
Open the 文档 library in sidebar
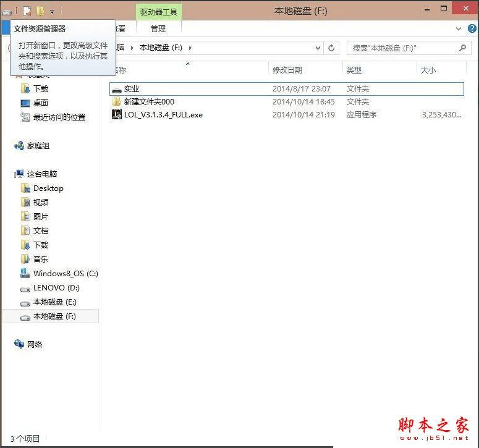click(41, 231)
